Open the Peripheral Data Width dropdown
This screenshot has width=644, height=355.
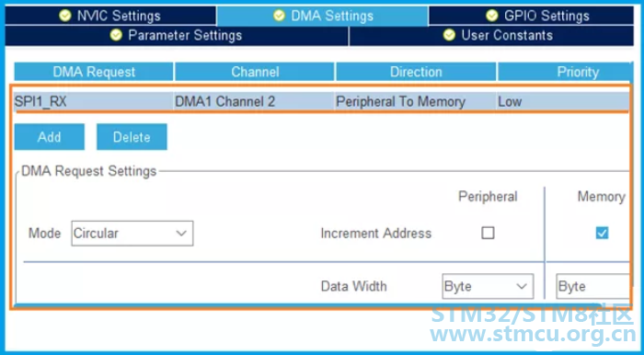tap(489, 286)
